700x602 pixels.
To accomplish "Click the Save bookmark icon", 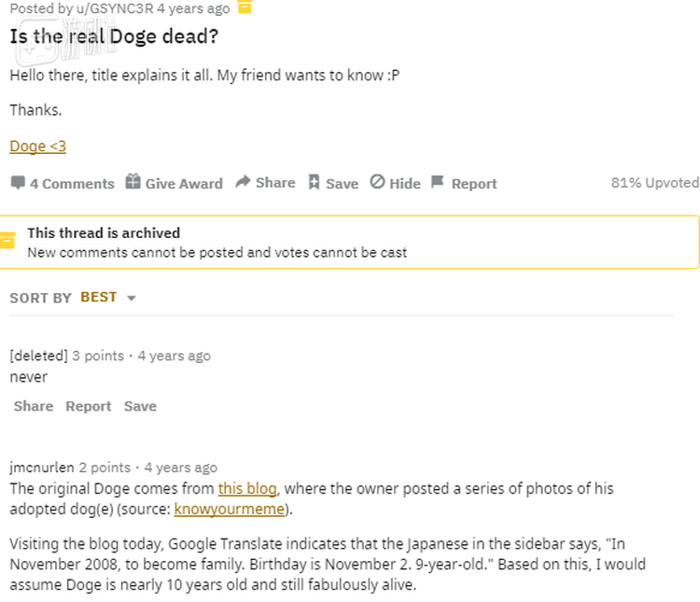I will pos(315,182).
